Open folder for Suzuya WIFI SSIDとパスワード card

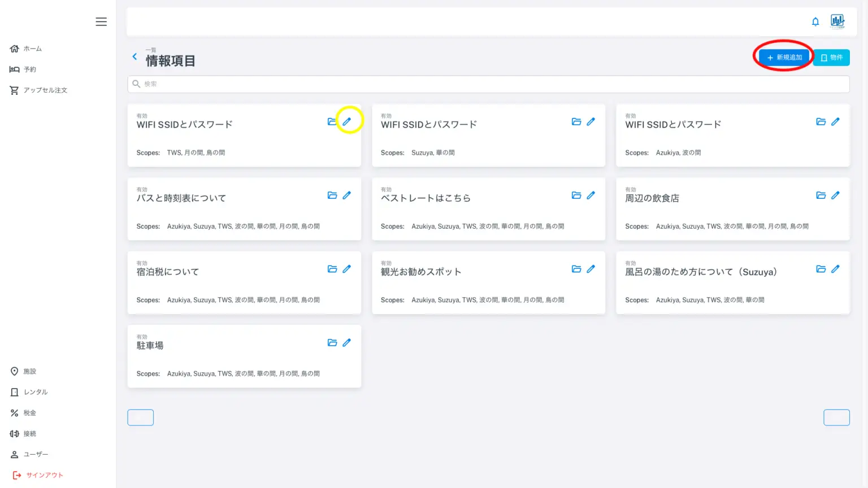tap(576, 121)
